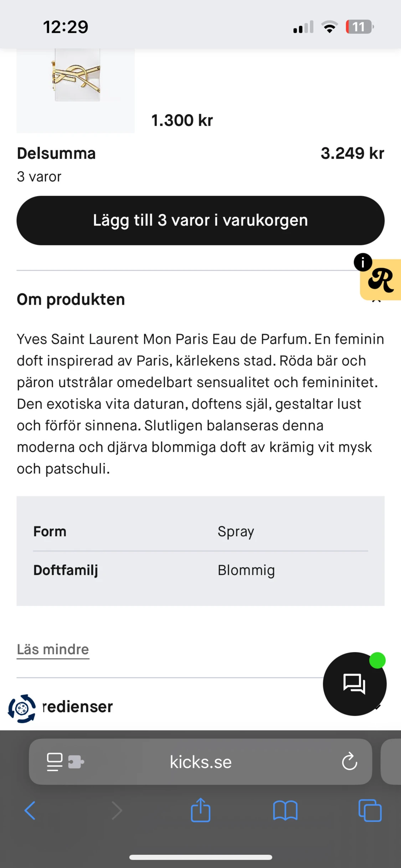
Task: Tap the home indicator bar
Action: click(x=200, y=857)
